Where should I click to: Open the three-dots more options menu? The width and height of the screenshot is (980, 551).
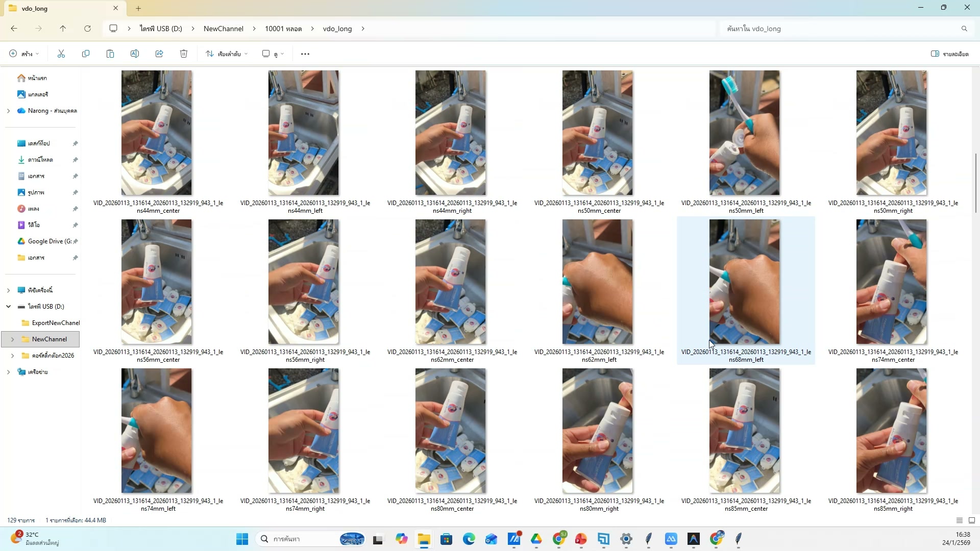click(305, 54)
